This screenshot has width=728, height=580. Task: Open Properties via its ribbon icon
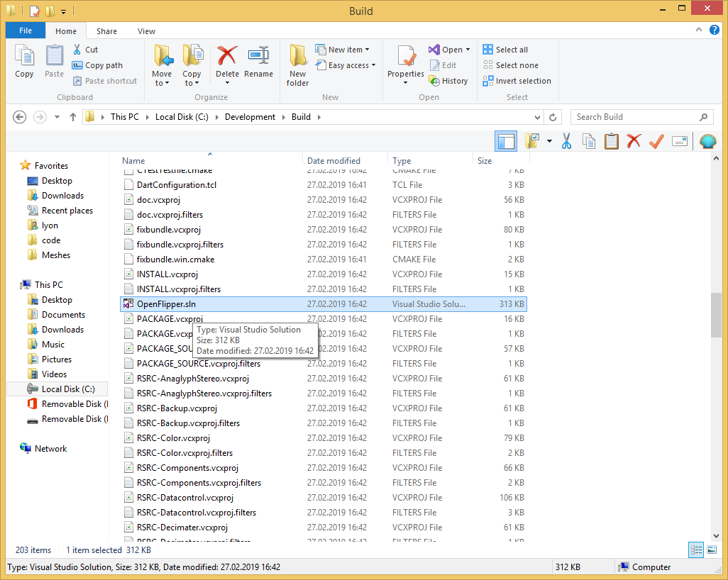point(405,62)
